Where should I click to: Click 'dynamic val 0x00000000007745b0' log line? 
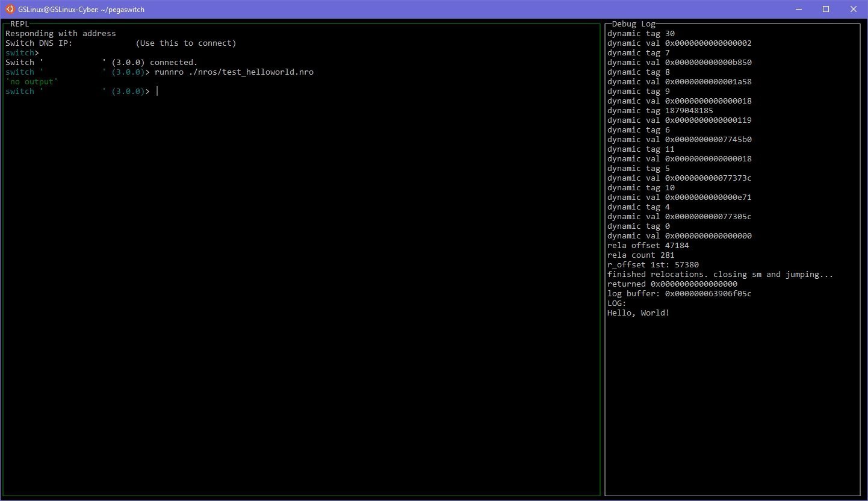680,140
